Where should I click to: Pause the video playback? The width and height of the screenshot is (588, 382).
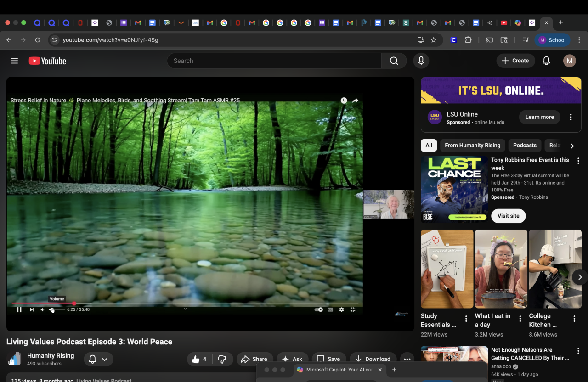tap(19, 309)
